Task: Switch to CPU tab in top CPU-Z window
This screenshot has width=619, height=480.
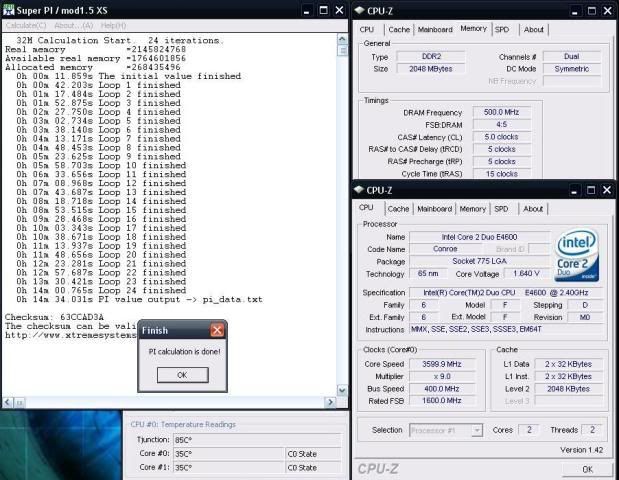Action: point(367,30)
